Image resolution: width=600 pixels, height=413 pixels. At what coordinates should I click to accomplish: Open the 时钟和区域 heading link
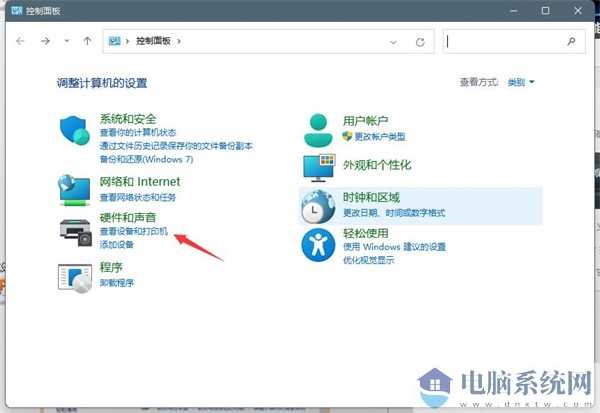pos(371,198)
